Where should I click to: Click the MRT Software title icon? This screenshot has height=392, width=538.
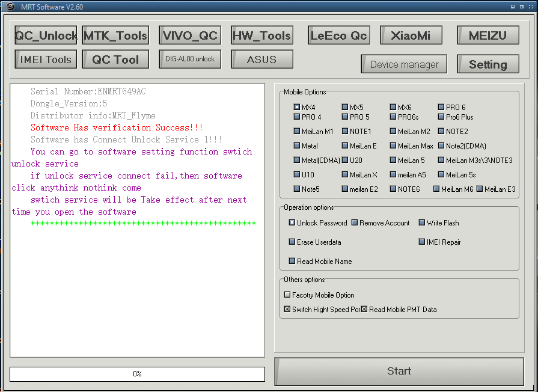(10, 7)
